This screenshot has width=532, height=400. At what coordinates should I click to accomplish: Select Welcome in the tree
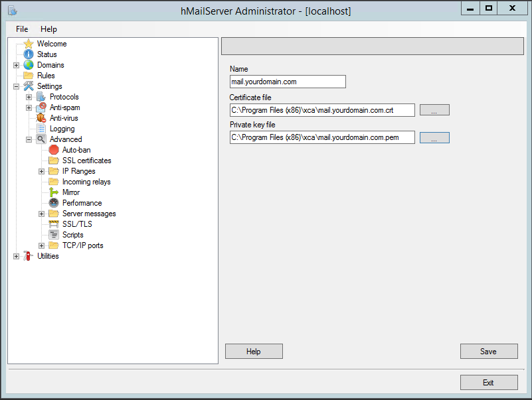[x=52, y=44]
